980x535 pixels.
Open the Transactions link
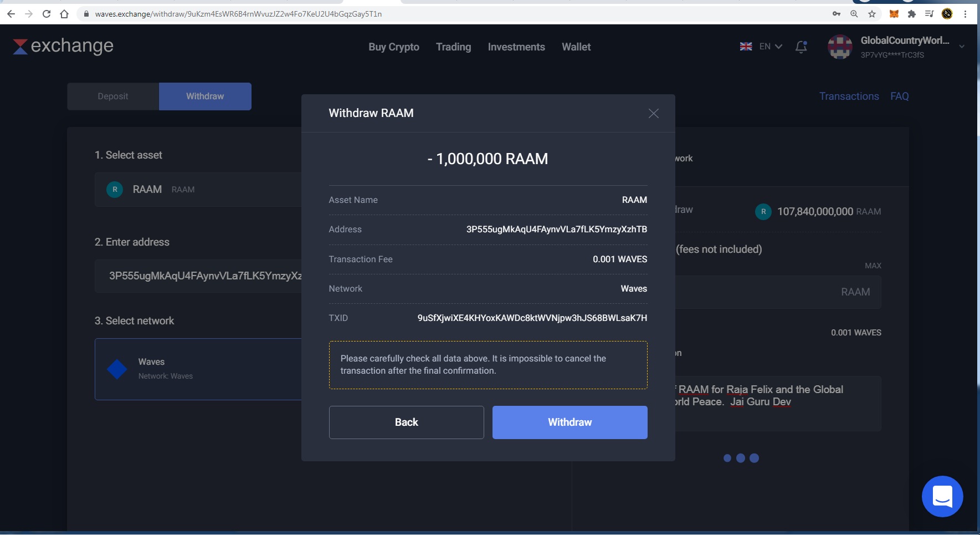coord(849,96)
